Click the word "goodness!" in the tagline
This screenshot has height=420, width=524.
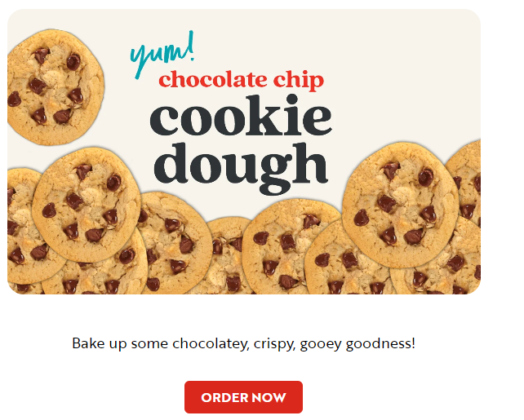click(380, 344)
